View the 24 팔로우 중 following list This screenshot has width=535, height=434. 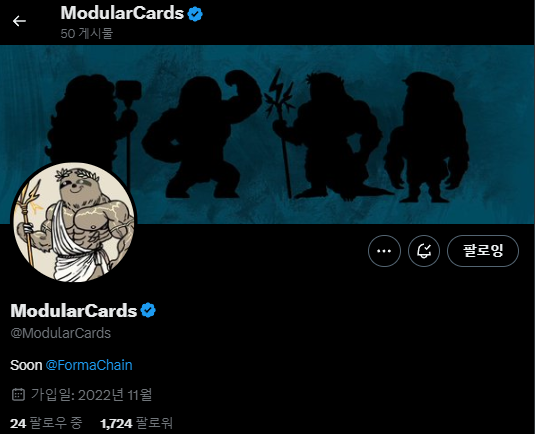point(46,423)
